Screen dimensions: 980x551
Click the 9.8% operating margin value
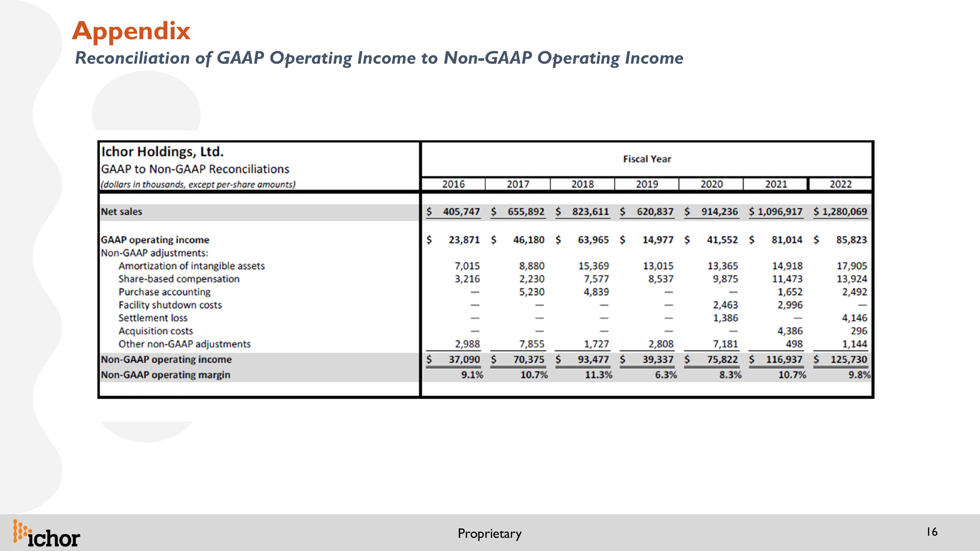point(859,375)
